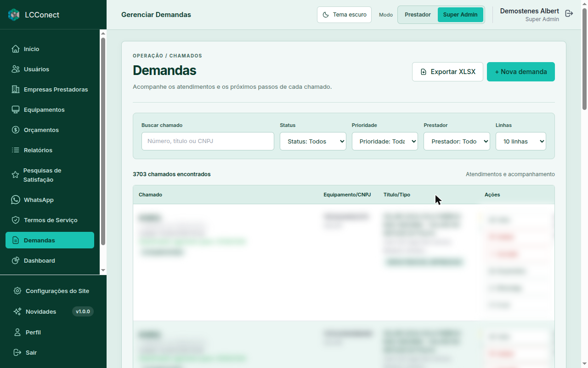Viewport: 588px width, 368px height.
Task: Open Início home icon in sidebar
Action: tap(16, 49)
